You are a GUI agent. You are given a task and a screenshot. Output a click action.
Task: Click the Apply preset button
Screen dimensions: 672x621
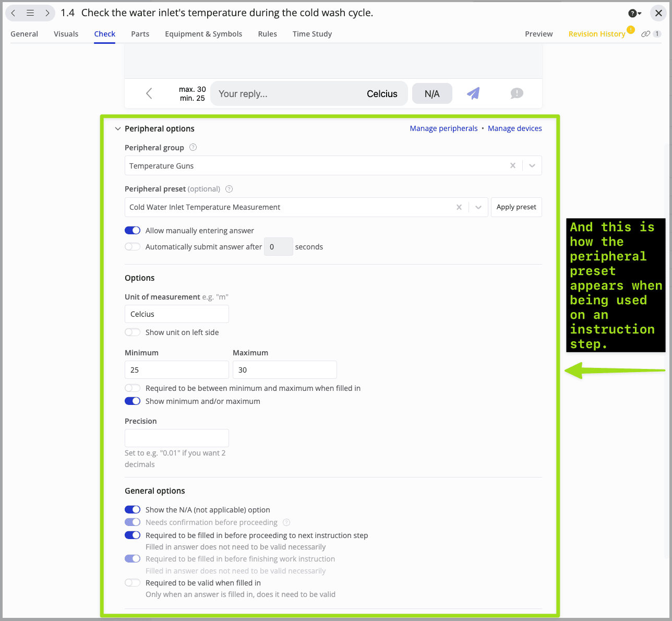tap(516, 207)
